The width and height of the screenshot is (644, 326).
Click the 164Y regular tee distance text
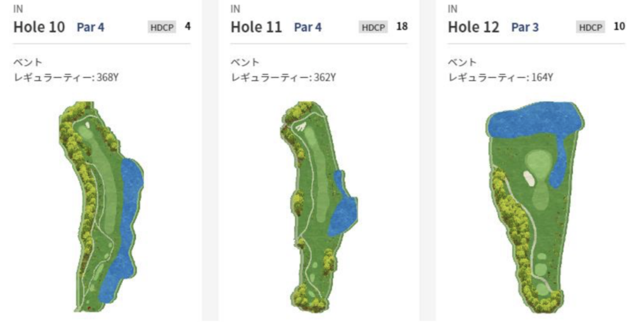click(x=542, y=77)
